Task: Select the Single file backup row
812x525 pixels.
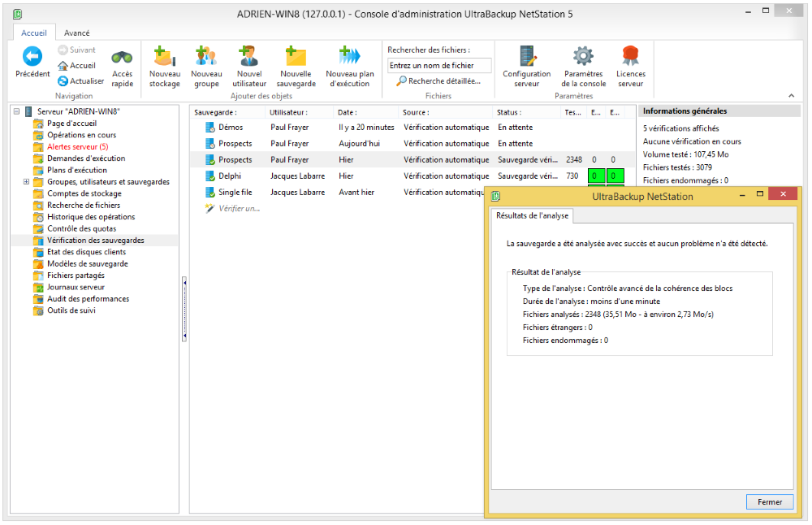Action: click(338, 193)
